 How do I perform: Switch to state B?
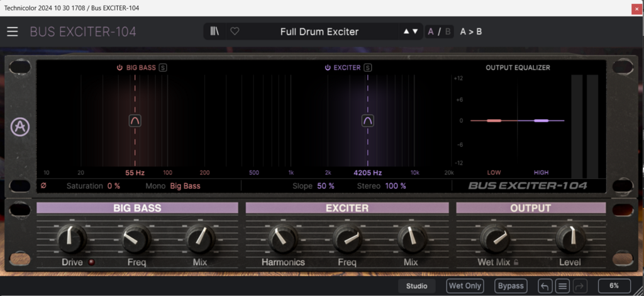click(x=448, y=31)
